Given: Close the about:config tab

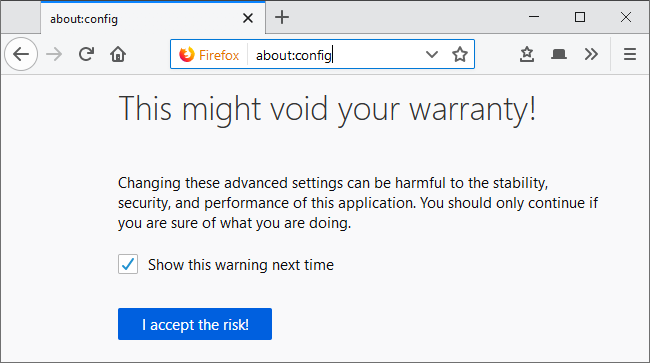Looking at the screenshot, I should (x=248, y=18).
